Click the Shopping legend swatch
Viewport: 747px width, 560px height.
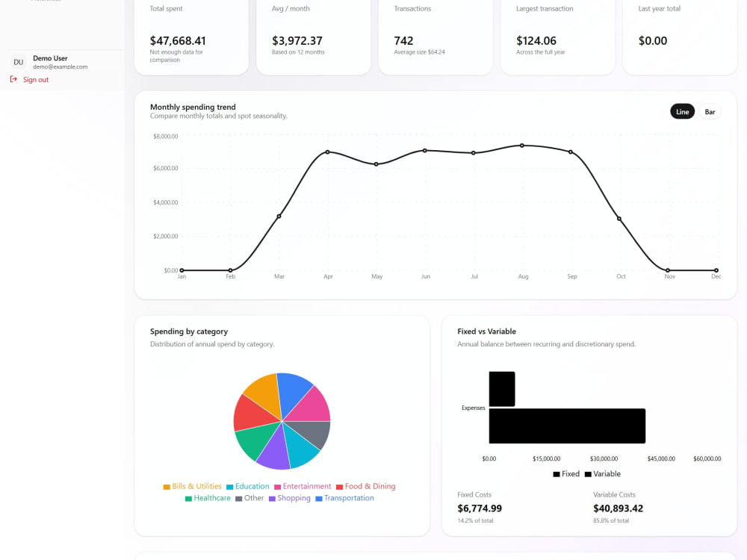(272, 499)
